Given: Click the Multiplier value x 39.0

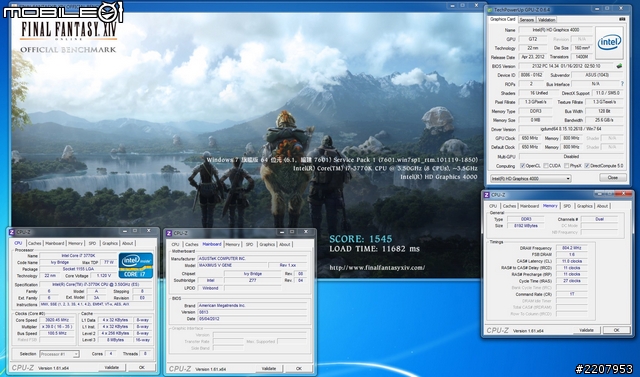Looking at the screenshot, I should [57, 327].
